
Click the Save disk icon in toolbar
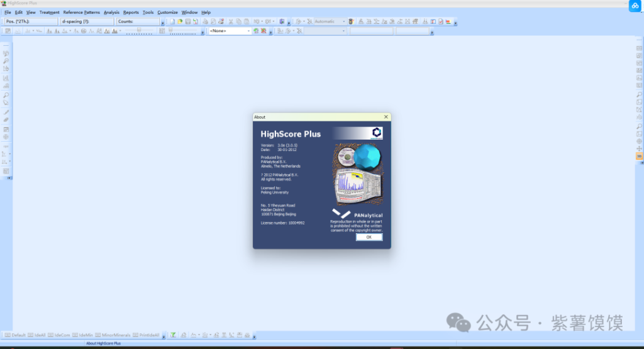pos(187,21)
